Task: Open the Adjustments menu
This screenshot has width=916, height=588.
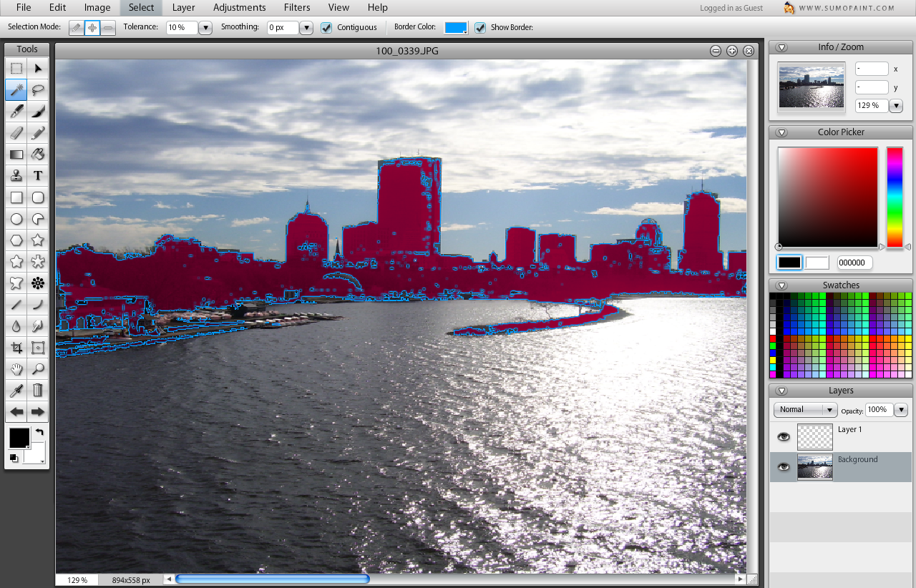Action: [x=239, y=7]
